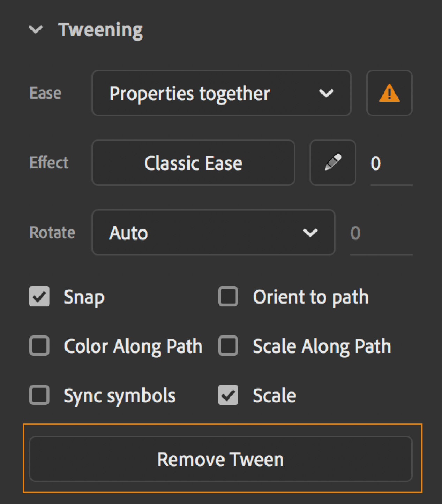Click the Ease label

pyautogui.click(x=45, y=93)
